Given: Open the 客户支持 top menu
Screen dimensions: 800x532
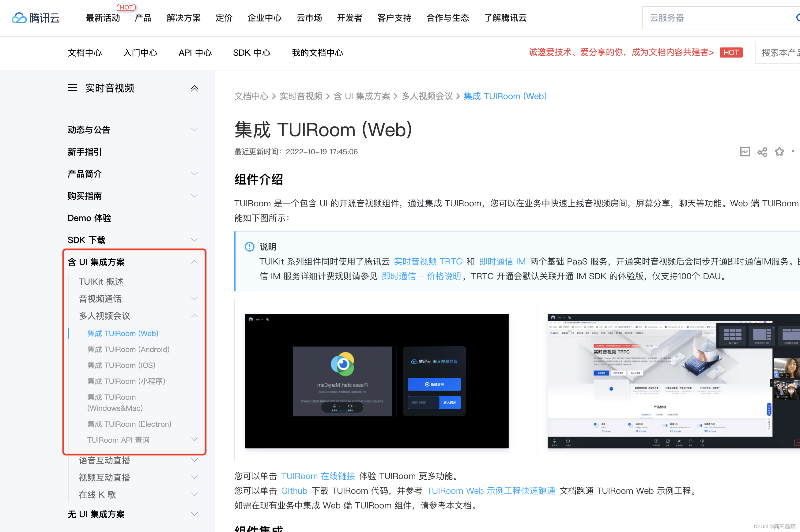Looking at the screenshot, I should tap(394, 18).
